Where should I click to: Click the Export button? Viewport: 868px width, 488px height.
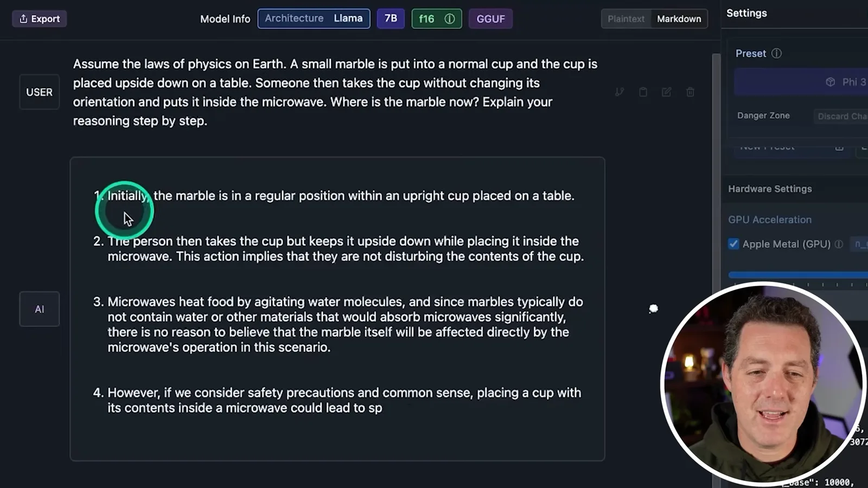tap(39, 18)
